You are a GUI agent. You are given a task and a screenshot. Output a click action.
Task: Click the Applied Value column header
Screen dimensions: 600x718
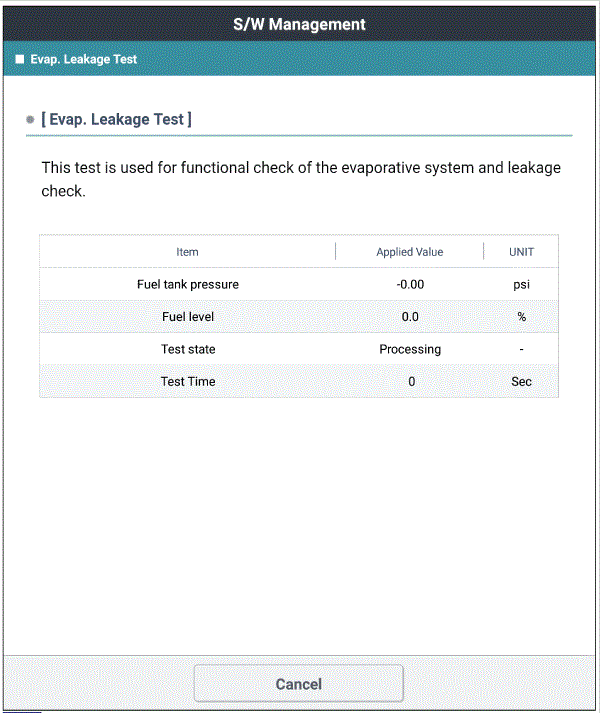(x=410, y=252)
